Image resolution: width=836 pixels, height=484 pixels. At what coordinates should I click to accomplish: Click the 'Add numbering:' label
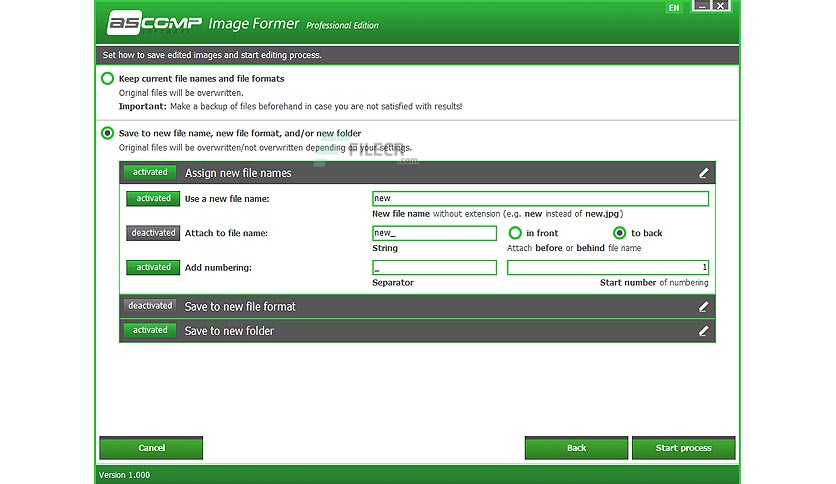218,268
